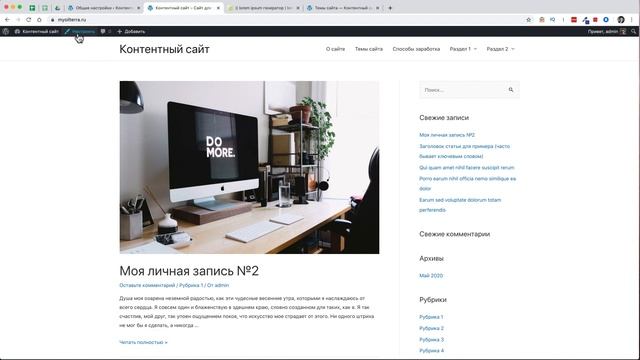Open the 'Привет, admin' account menu

tap(607, 31)
